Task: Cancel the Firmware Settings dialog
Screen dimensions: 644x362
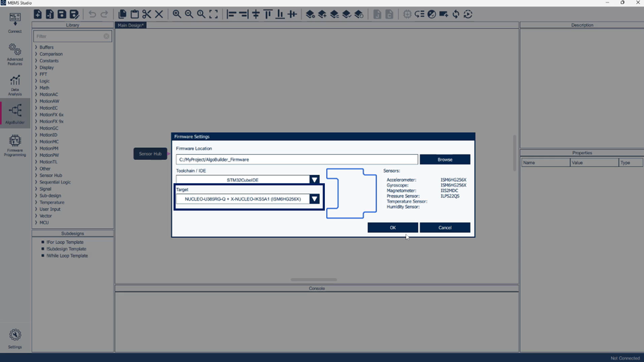Action: coord(445,228)
